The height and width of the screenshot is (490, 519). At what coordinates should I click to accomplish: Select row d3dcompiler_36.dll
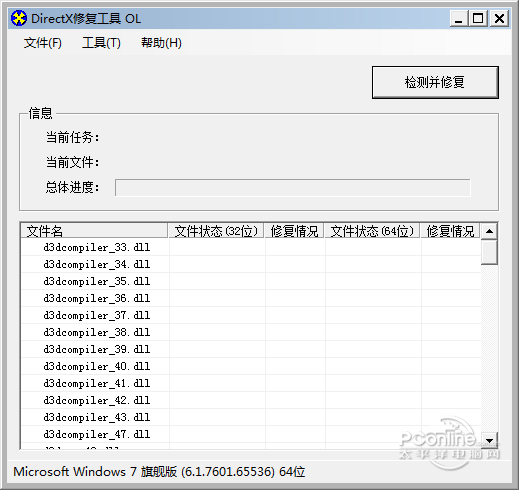click(251, 298)
